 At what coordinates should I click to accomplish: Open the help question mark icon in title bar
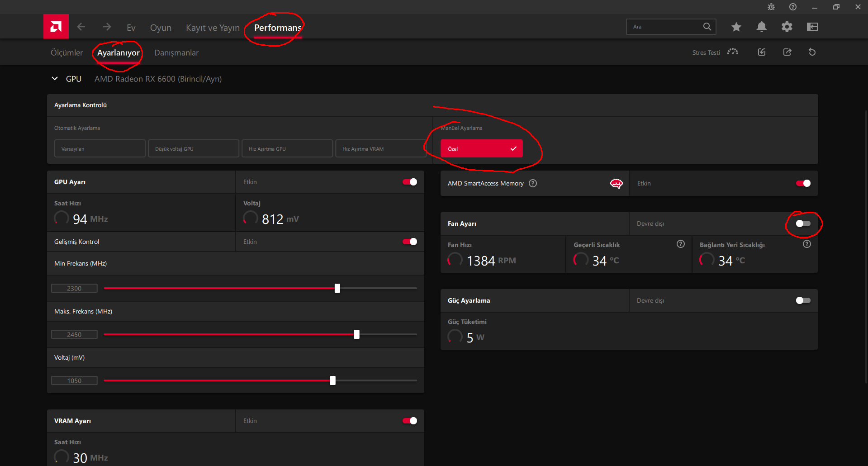click(793, 7)
